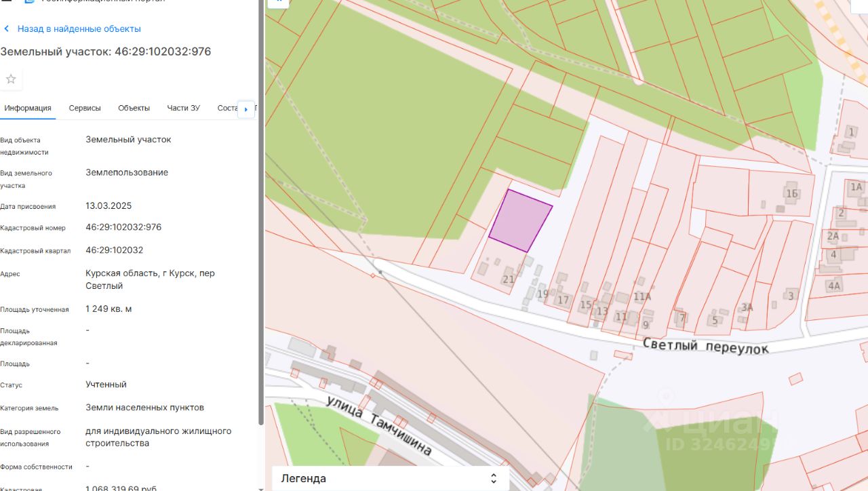Click house number 21 on the map
Image resolution: width=868 pixels, height=491 pixels.
point(509,279)
